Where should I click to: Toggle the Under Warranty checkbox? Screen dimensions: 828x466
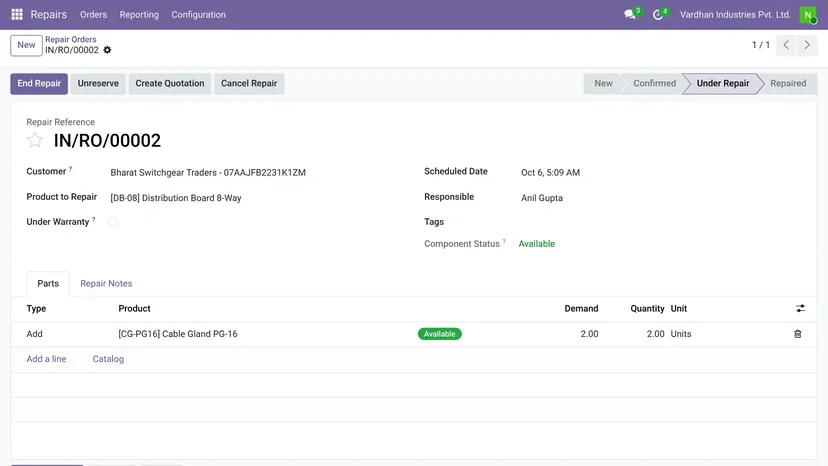pos(112,222)
